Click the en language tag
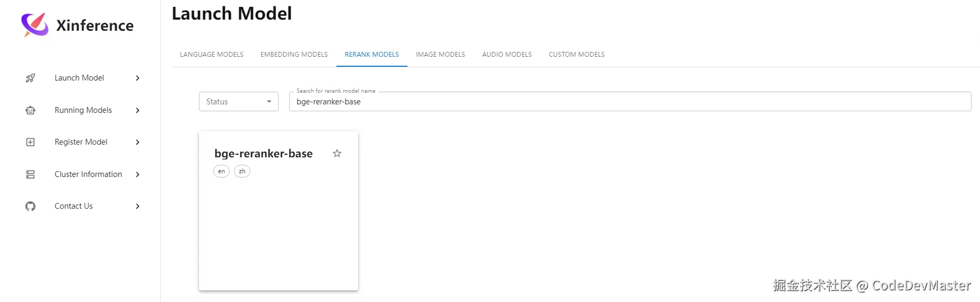This screenshot has width=980, height=302. tap(221, 171)
